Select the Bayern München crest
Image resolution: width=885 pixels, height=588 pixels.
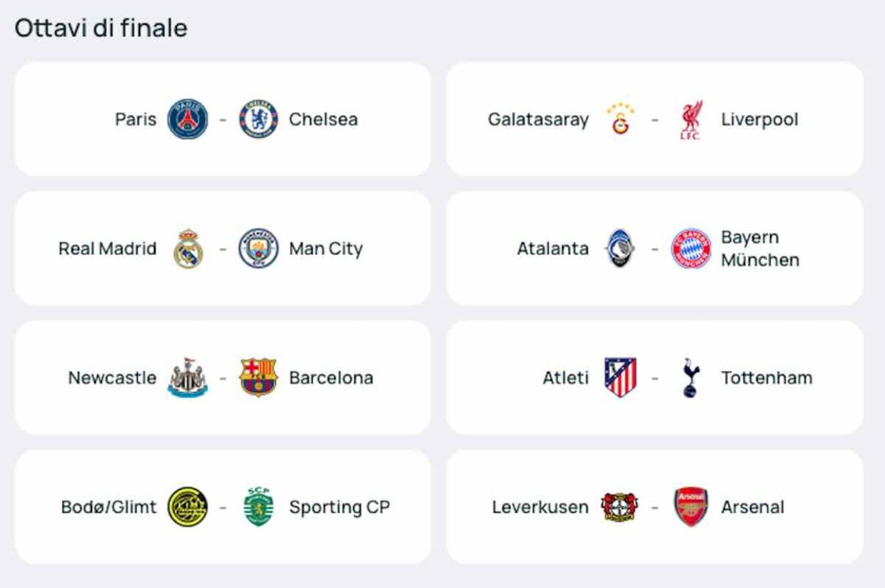690,249
